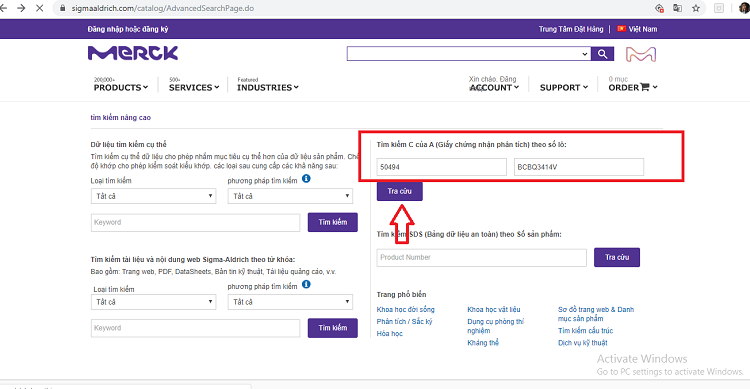Open the INDUSTRIES menu
Image resolution: width=750 pixels, height=389 pixels.
(x=268, y=87)
